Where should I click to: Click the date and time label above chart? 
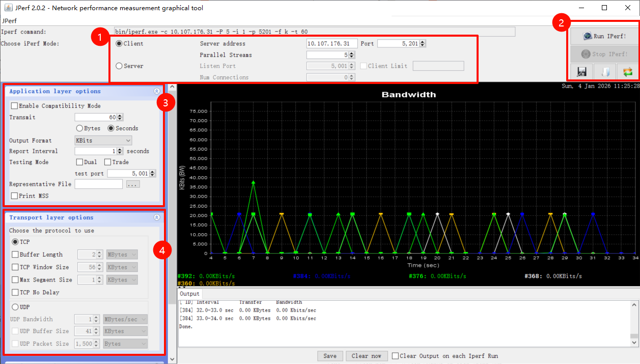point(600,87)
